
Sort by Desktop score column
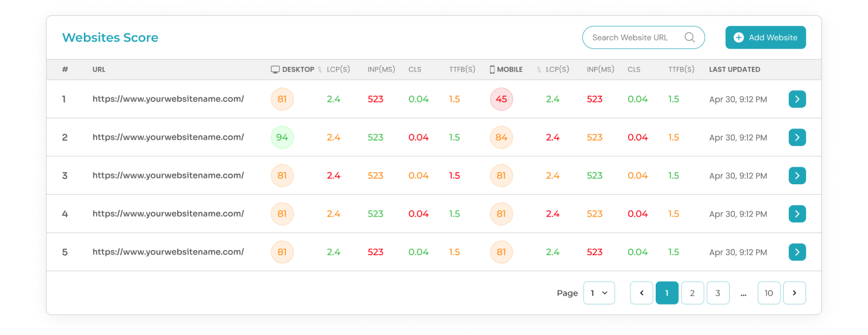click(320, 70)
